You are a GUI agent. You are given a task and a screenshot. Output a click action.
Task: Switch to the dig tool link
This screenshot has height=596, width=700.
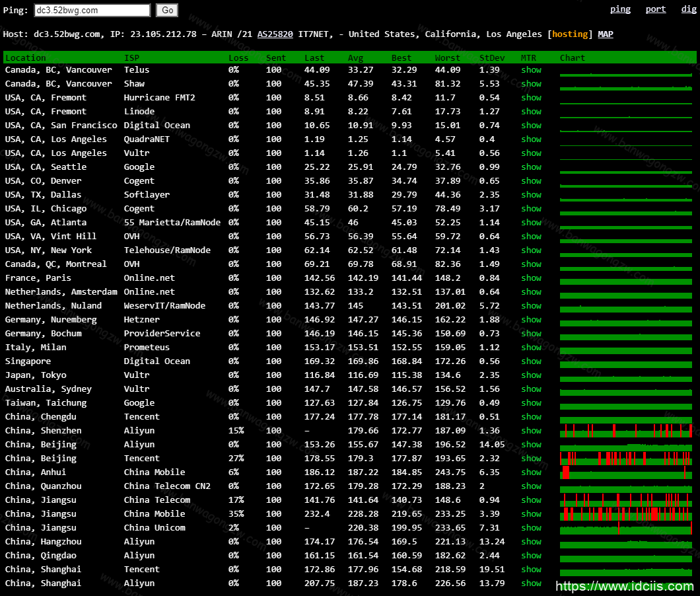pyautogui.click(x=687, y=9)
